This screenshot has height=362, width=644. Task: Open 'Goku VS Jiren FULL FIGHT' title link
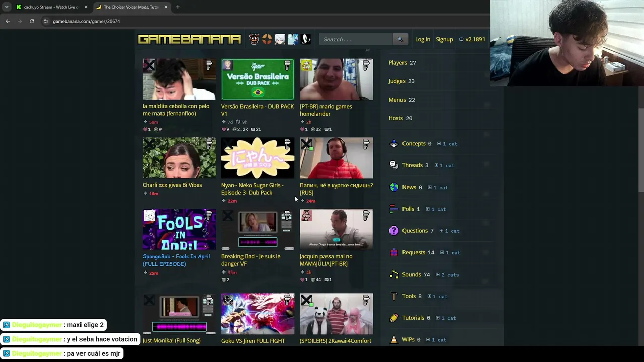253,341
